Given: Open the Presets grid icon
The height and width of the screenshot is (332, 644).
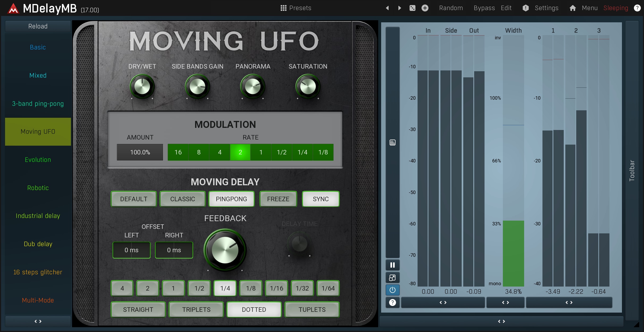Looking at the screenshot, I should point(283,8).
